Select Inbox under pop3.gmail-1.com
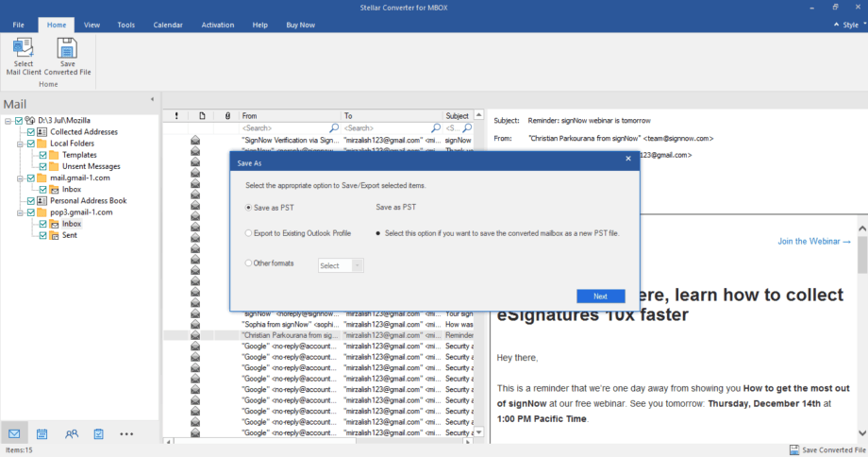Screen dimensions: 868x457 pyautogui.click(x=72, y=224)
